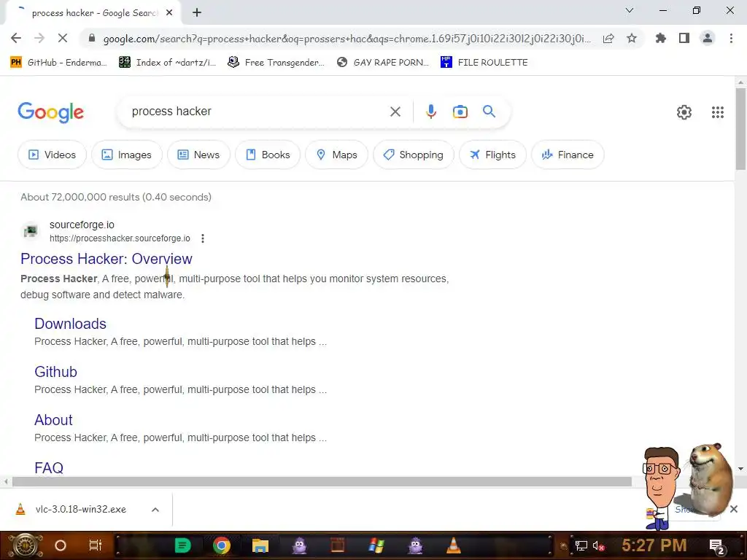Filter results by Shopping
The image size is (747, 560).
click(x=414, y=155)
